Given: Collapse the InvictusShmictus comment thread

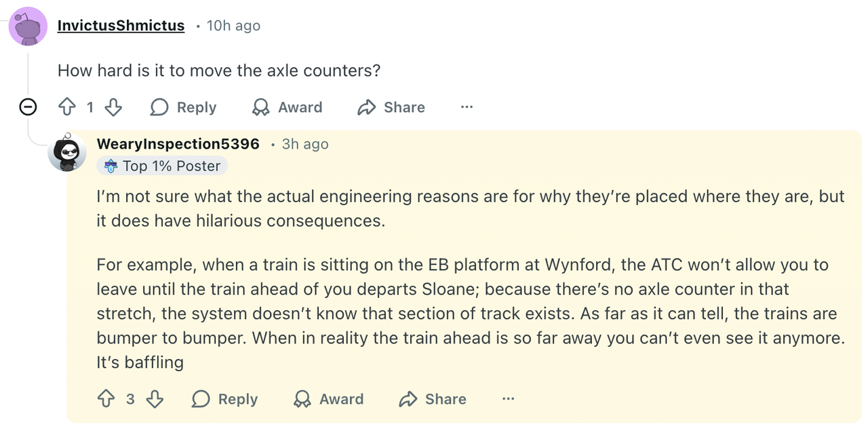Looking at the screenshot, I should (28, 107).
